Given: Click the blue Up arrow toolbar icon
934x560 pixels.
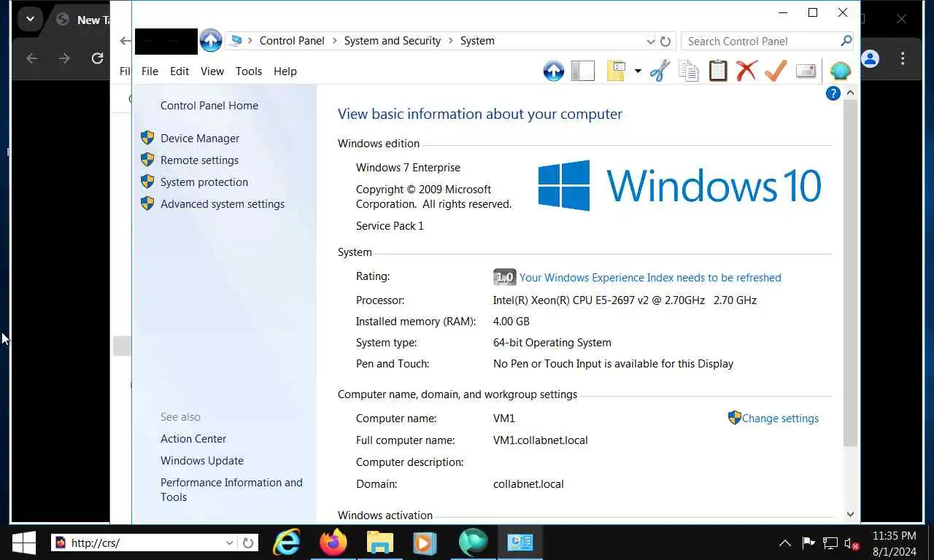Looking at the screenshot, I should click(554, 71).
